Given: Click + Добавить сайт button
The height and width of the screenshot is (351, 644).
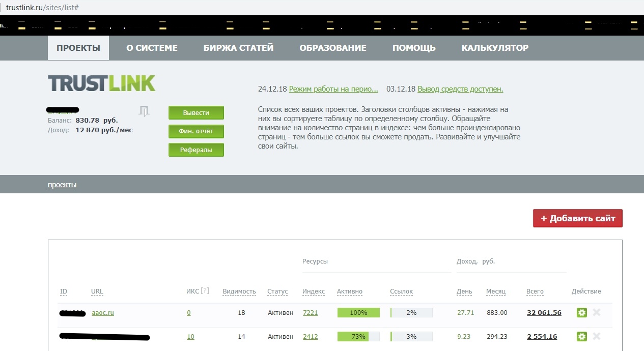Looking at the screenshot, I should coord(578,218).
